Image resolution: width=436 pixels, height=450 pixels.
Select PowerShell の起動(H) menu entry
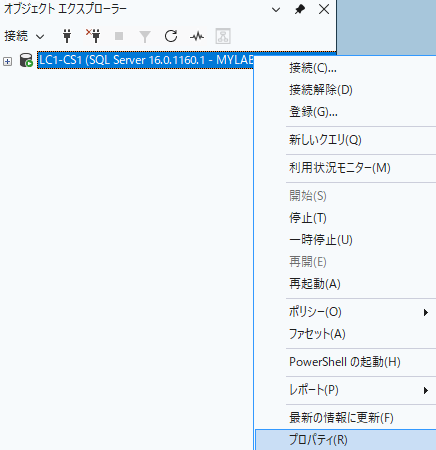click(x=345, y=362)
